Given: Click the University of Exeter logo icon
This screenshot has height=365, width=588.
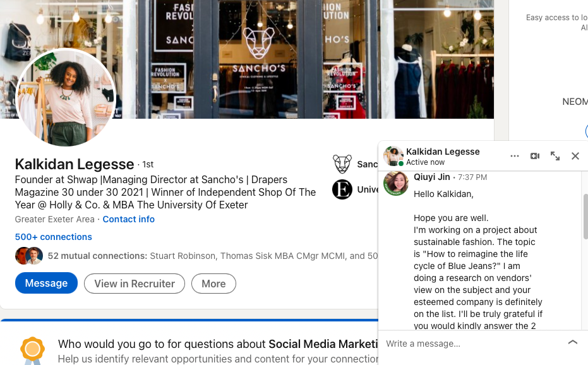Looking at the screenshot, I should (342, 189).
